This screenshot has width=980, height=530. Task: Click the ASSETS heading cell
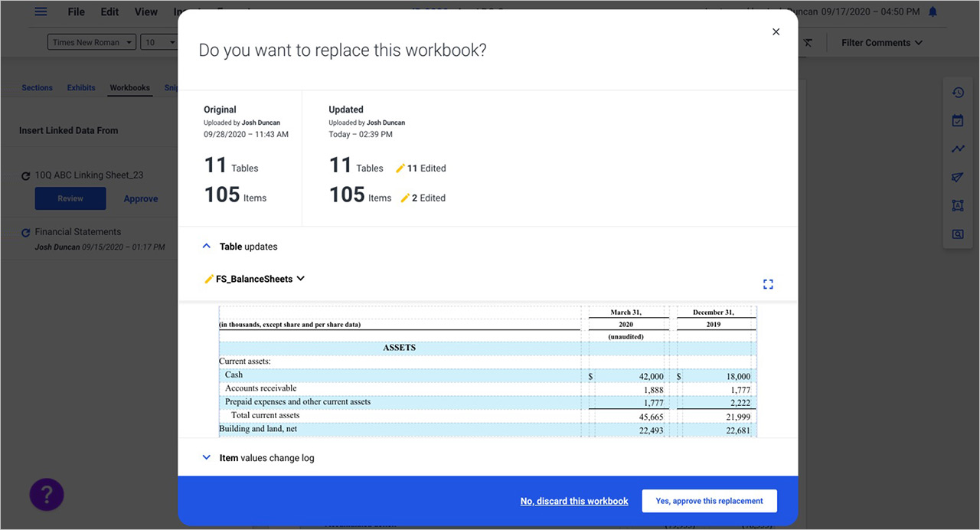399,348
